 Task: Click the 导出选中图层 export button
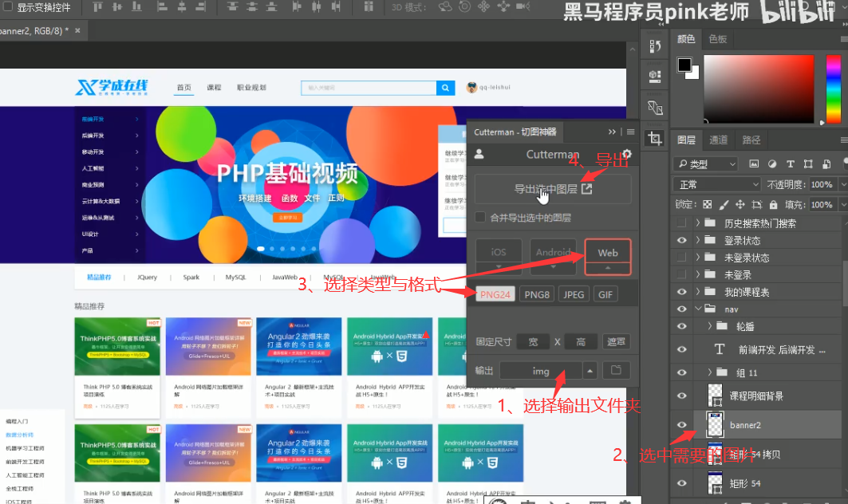point(553,189)
